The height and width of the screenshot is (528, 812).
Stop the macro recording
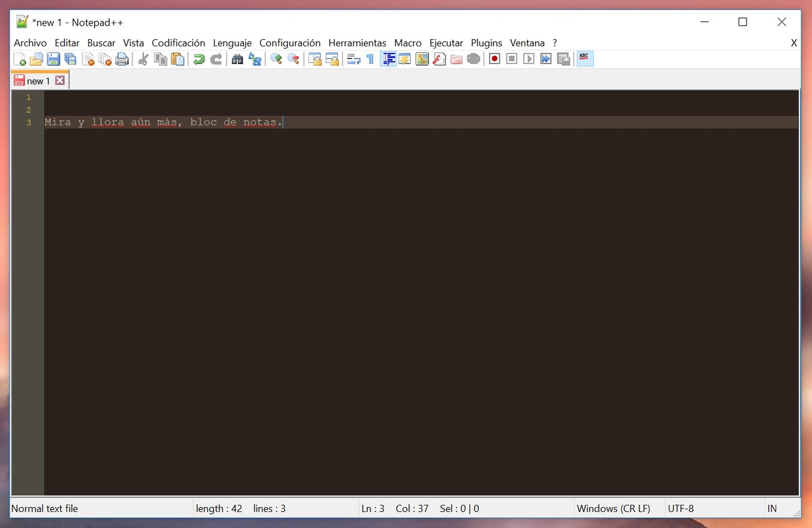(511, 59)
